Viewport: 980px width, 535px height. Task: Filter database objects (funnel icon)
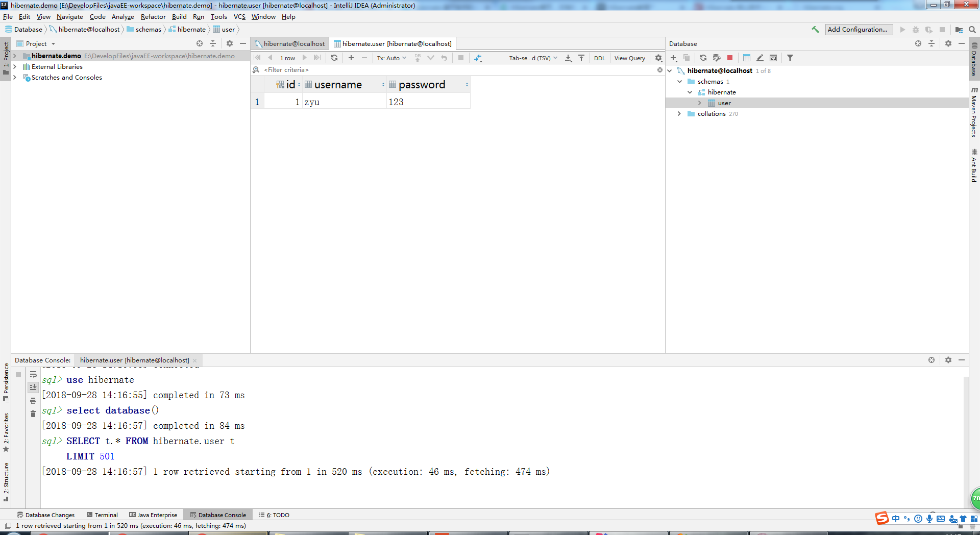pyautogui.click(x=790, y=58)
